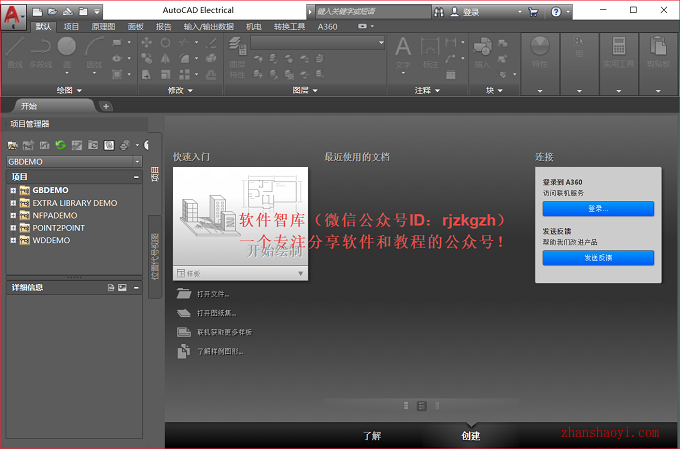Click the highlighted drawing list display icon

pyautogui.click(x=109, y=145)
